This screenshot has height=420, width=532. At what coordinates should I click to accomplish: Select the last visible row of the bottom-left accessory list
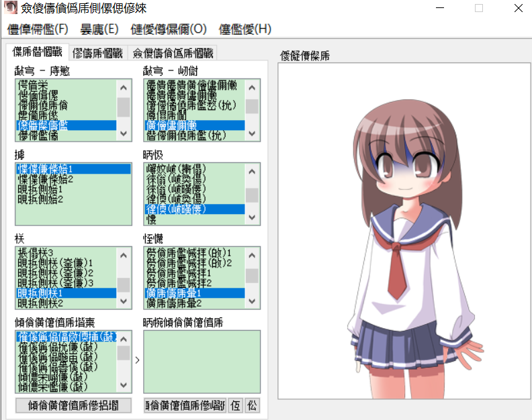pyautogui.click(x=66, y=386)
